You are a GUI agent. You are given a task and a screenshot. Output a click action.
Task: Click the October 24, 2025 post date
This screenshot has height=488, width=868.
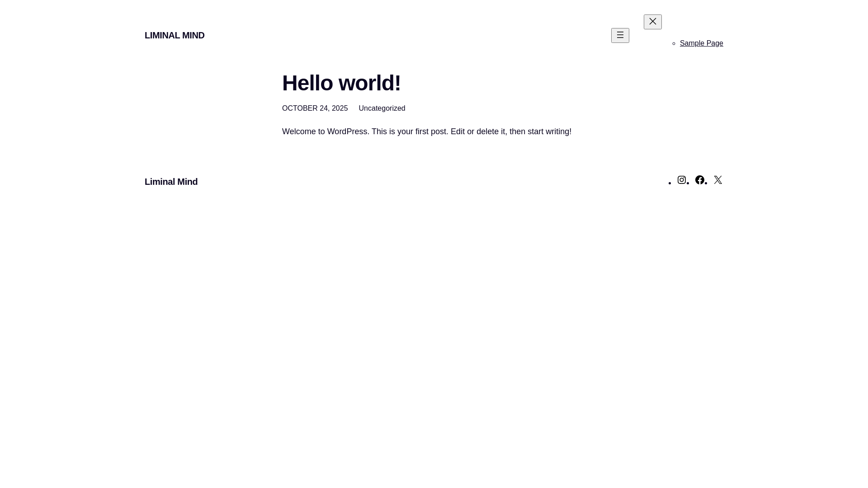[315, 108]
